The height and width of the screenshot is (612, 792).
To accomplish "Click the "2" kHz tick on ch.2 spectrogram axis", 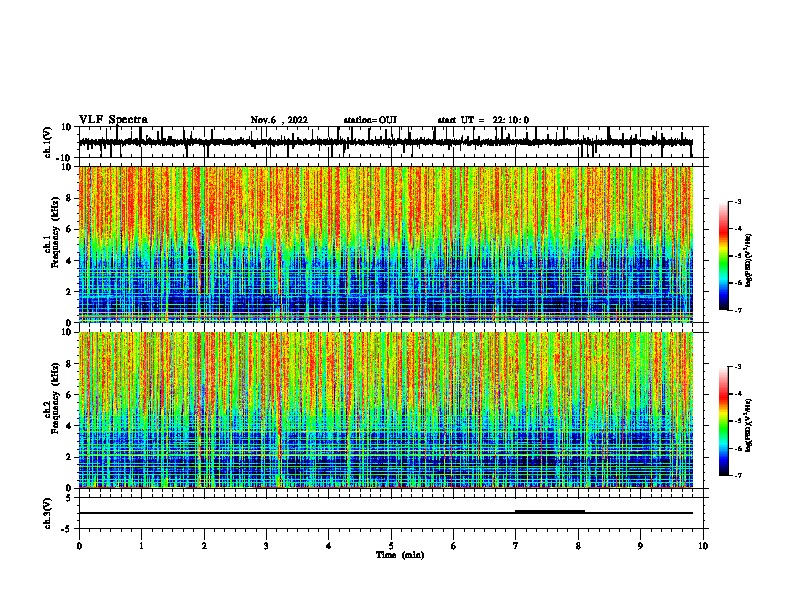I will click(x=69, y=457).
